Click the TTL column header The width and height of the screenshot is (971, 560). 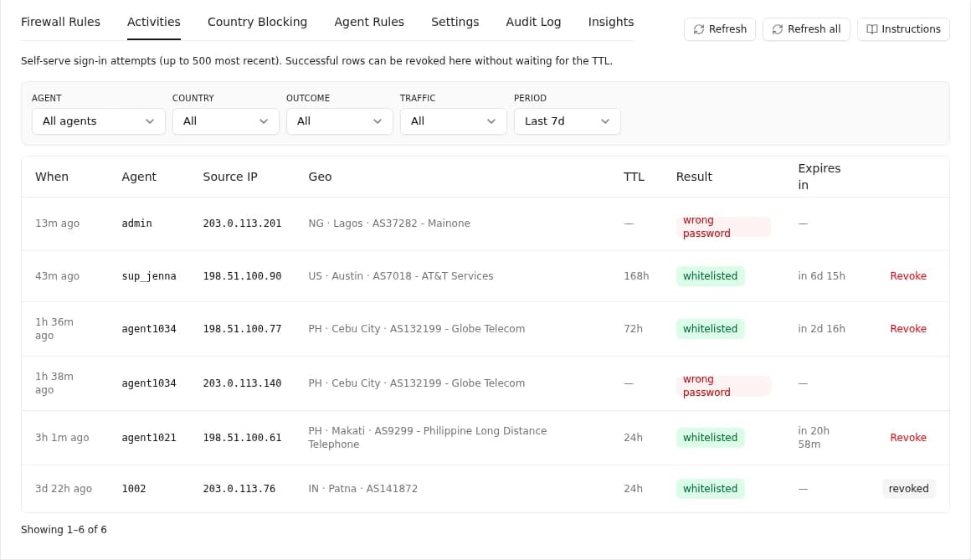[634, 177]
